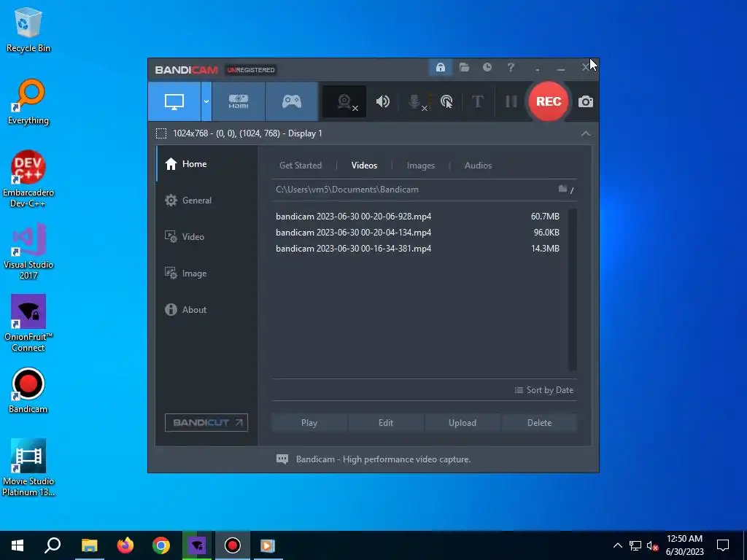The width and height of the screenshot is (747, 560).
Task: Click the rectangle selection area icon
Action: pyautogui.click(x=161, y=133)
